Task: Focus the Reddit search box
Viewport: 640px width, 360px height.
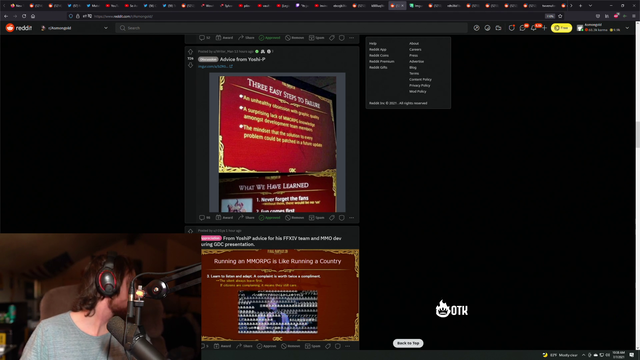Action: (x=291, y=28)
